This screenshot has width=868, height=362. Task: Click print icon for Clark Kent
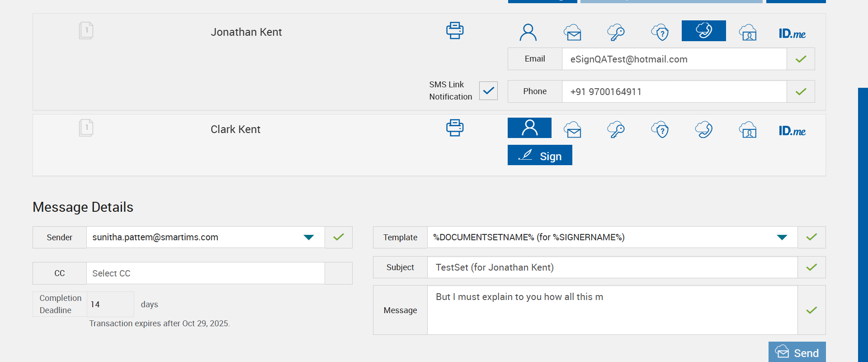click(455, 128)
